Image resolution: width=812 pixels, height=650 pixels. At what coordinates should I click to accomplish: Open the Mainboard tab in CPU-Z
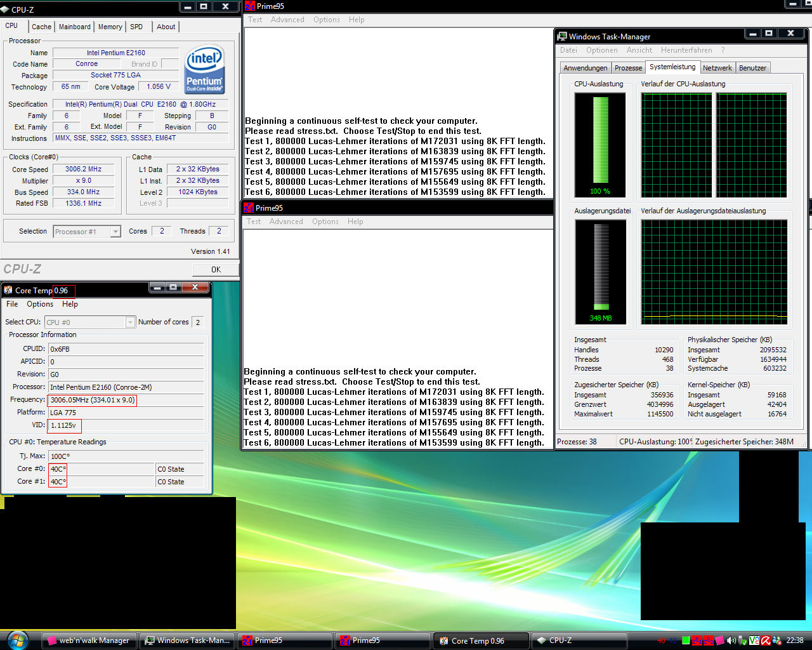click(75, 27)
